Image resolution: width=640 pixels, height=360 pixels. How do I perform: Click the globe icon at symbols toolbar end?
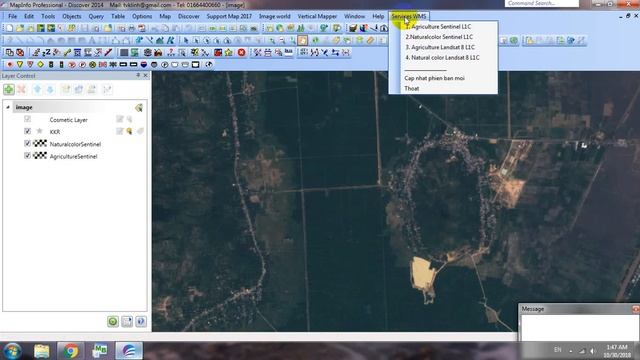(209, 64)
